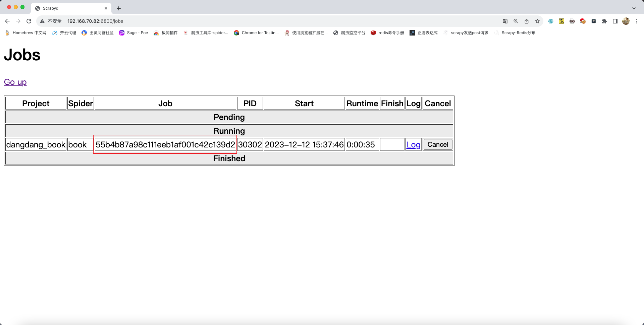Click PID value 30302
Image resolution: width=644 pixels, height=325 pixels.
pyautogui.click(x=250, y=145)
